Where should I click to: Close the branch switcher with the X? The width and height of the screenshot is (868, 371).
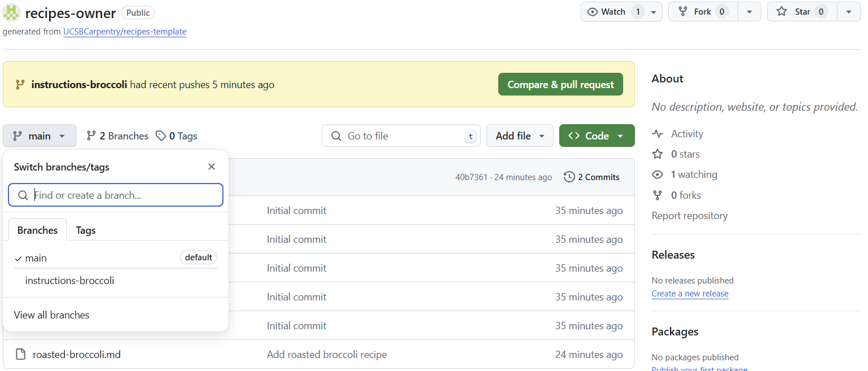click(212, 167)
